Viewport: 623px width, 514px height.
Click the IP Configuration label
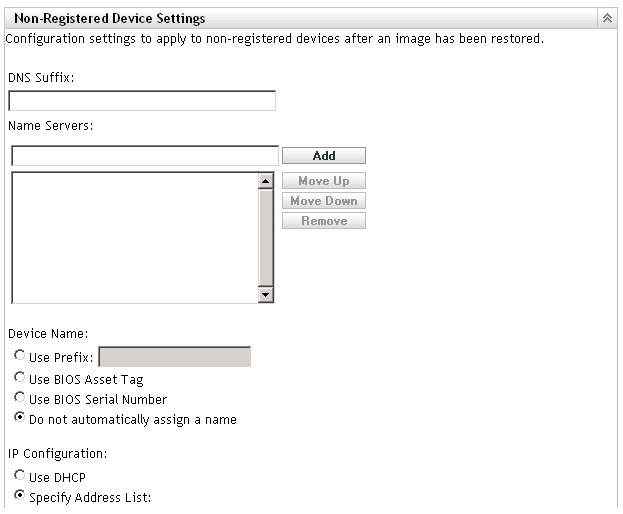coord(58,454)
